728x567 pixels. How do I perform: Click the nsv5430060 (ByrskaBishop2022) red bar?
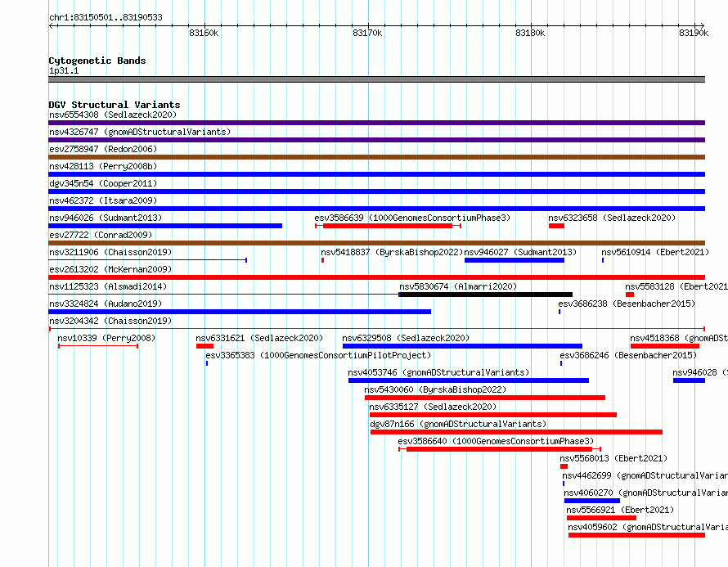(485, 398)
